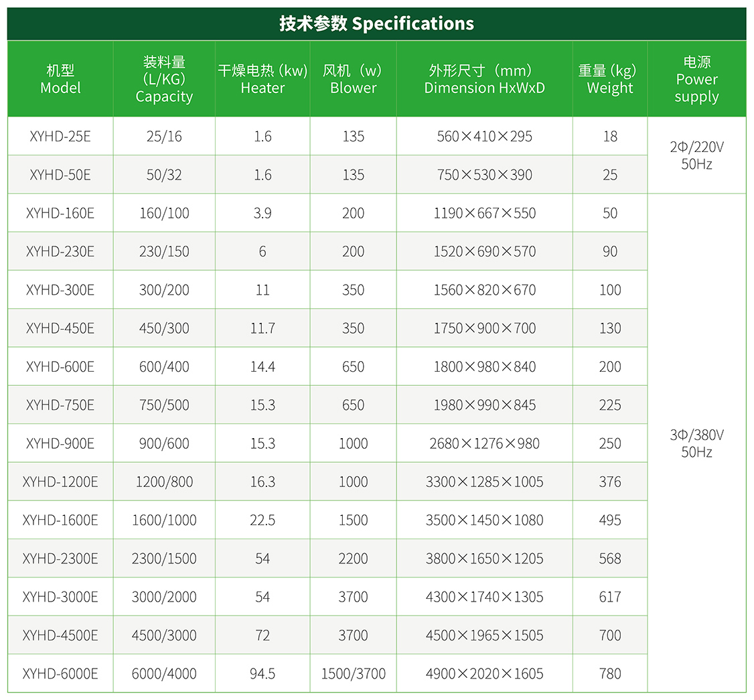The width and height of the screenshot is (754, 700).
Task: Select the 94.5 heater value
Action: tap(262, 674)
